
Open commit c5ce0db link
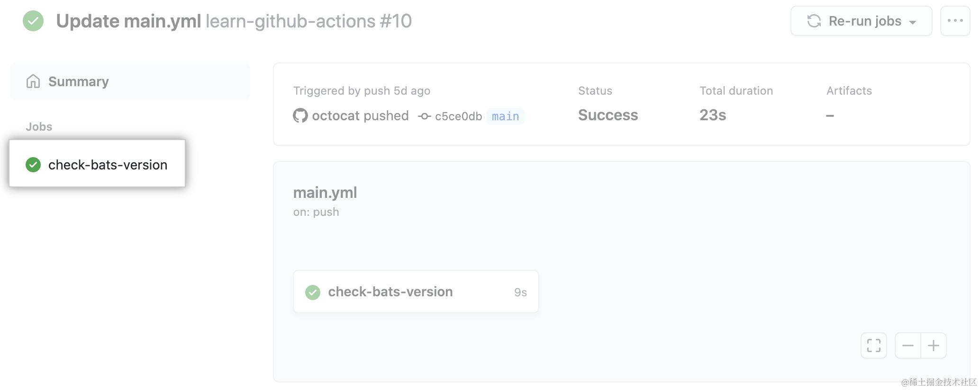click(458, 116)
